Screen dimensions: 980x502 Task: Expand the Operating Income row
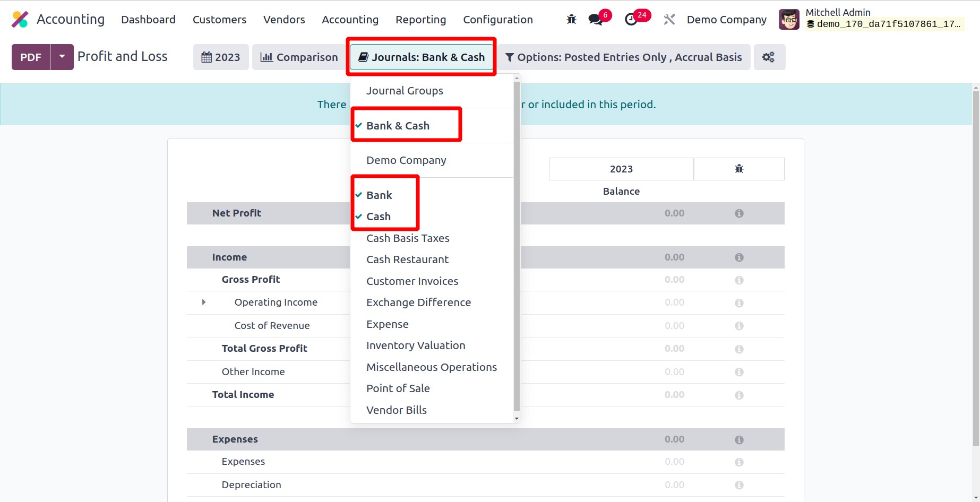point(204,302)
